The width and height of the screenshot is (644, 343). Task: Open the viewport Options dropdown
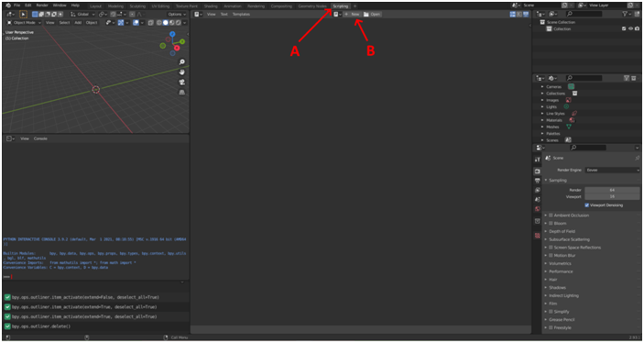[x=177, y=15]
